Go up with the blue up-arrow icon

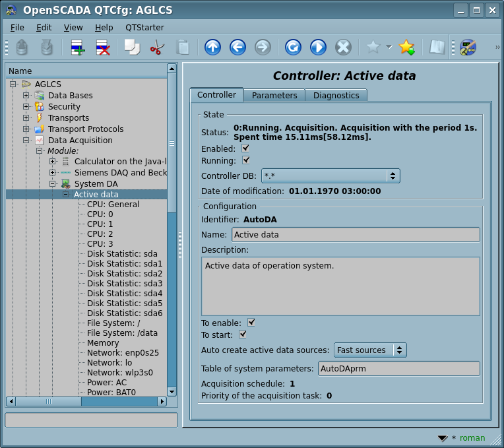click(212, 48)
